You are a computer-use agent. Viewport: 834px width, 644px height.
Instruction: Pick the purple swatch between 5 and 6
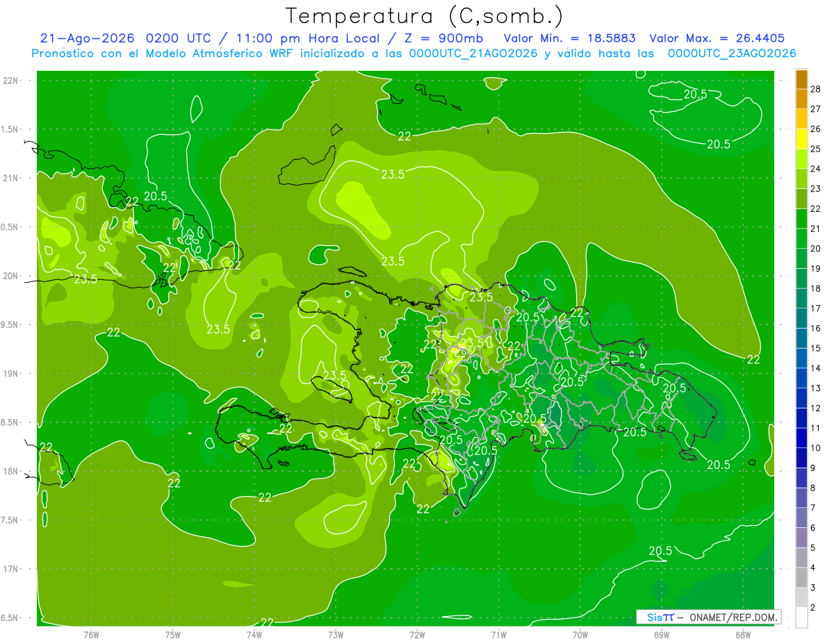pyautogui.click(x=802, y=538)
